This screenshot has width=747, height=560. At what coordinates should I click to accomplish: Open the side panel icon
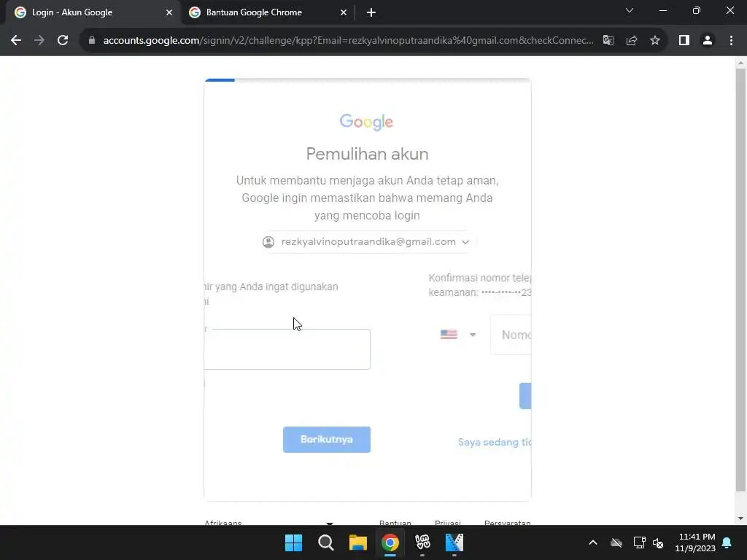click(x=684, y=41)
